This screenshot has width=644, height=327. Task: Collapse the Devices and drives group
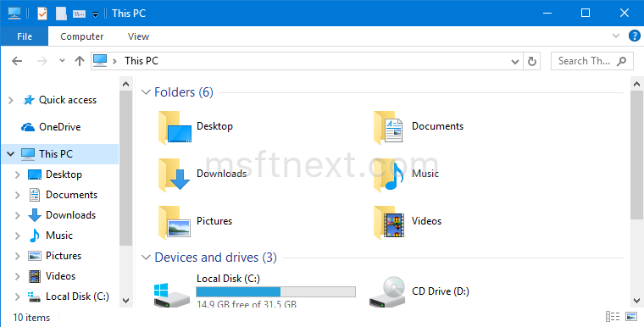coord(146,258)
